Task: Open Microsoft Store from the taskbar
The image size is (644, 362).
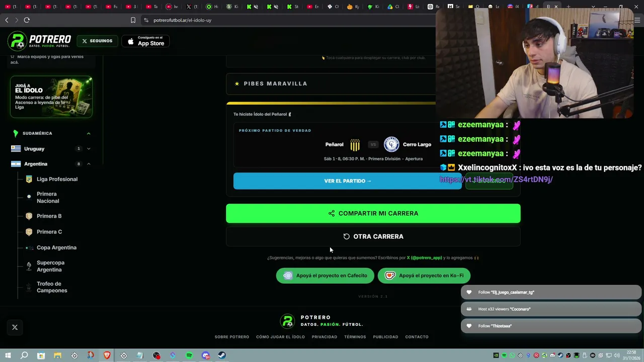Action: (x=41, y=355)
